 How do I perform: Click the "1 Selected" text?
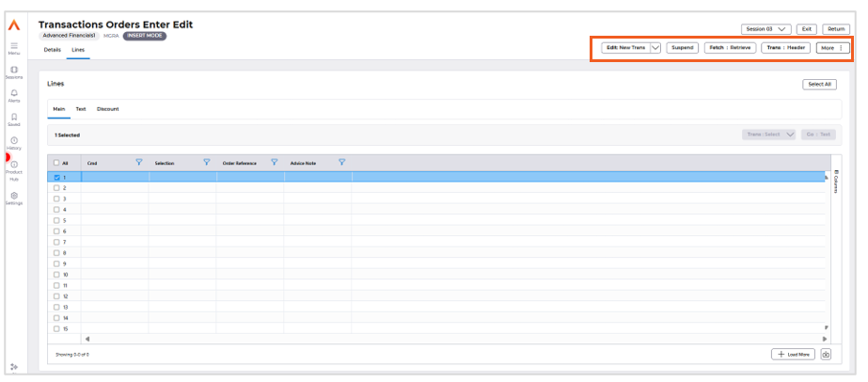(x=67, y=135)
